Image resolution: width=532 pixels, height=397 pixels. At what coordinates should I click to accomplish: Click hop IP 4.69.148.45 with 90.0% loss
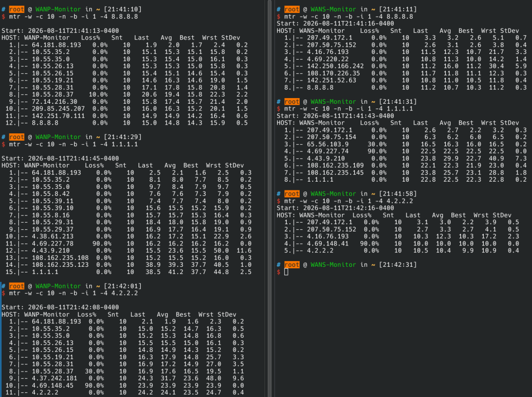[x=52, y=386]
